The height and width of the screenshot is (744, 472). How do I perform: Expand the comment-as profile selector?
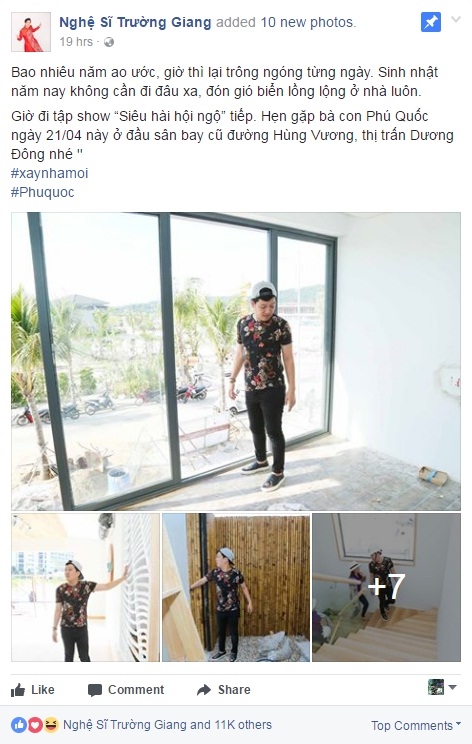[x=442, y=687]
